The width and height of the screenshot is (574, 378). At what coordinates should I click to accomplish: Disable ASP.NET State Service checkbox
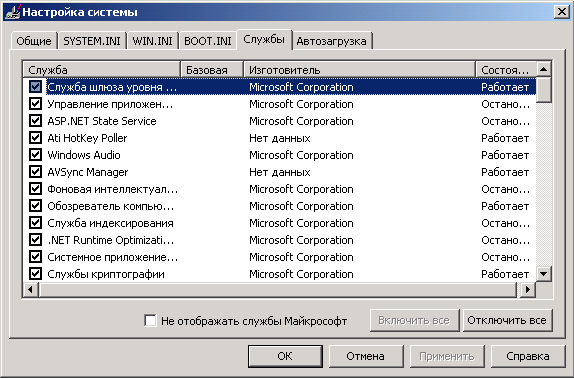point(36,121)
